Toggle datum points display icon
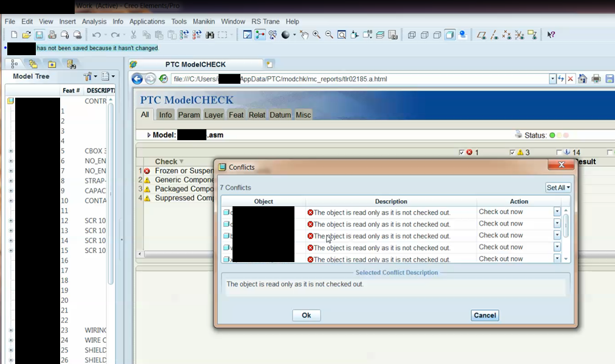The image size is (615, 364). [507, 35]
